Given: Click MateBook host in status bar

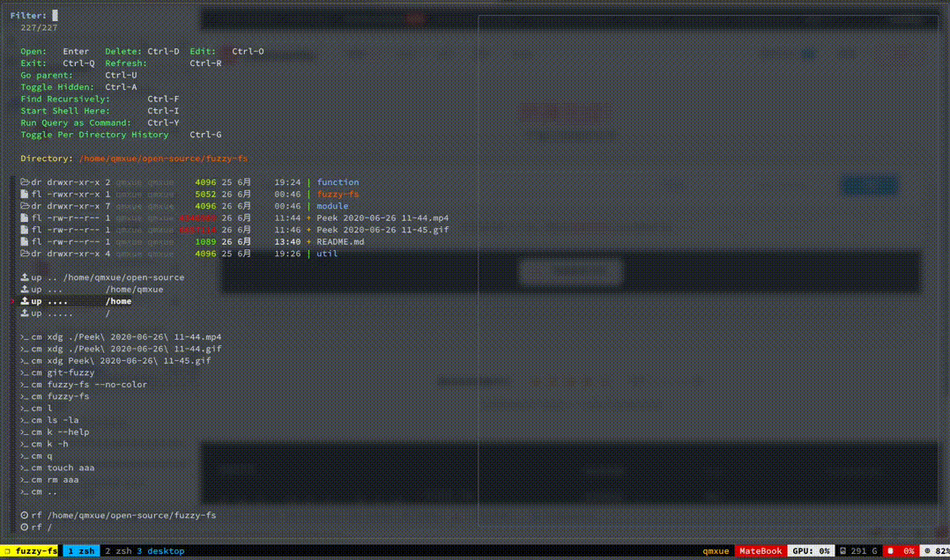Looking at the screenshot, I should click(x=761, y=551).
